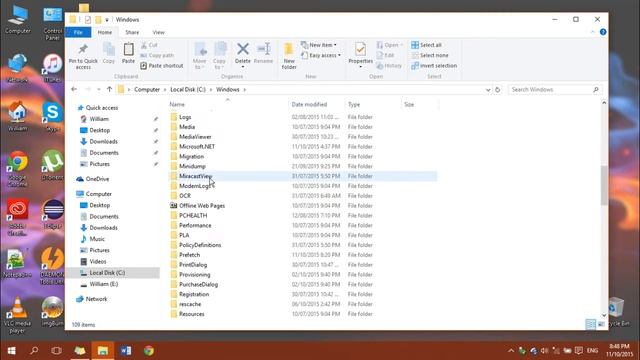This screenshot has width=640, height=360.
Task: Switch to large icons view icon
Action: [x=602, y=324]
